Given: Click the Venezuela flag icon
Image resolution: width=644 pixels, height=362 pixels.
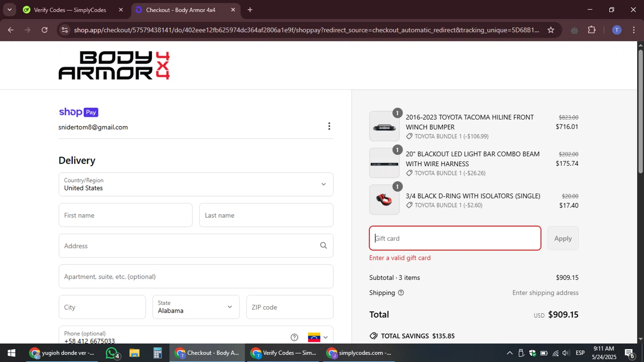Looking at the screenshot, I should coord(314,338).
